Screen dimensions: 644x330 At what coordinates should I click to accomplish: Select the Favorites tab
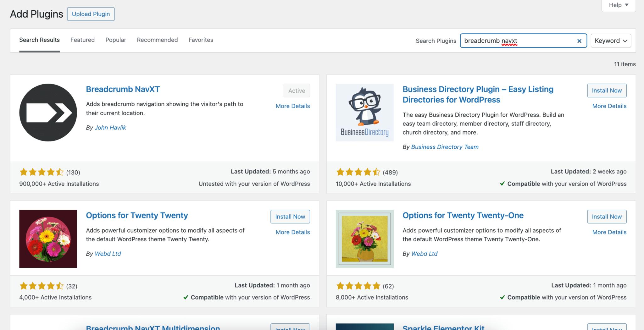(x=201, y=40)
